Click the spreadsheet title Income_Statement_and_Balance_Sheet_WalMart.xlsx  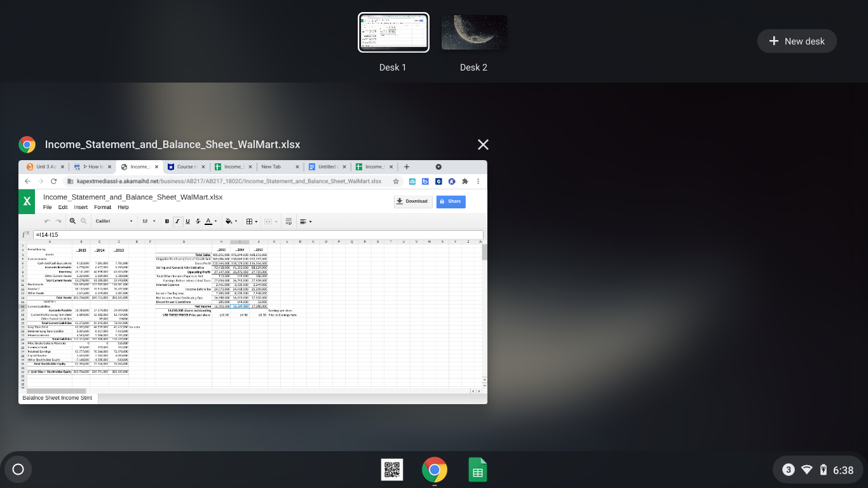pos(133,197)
